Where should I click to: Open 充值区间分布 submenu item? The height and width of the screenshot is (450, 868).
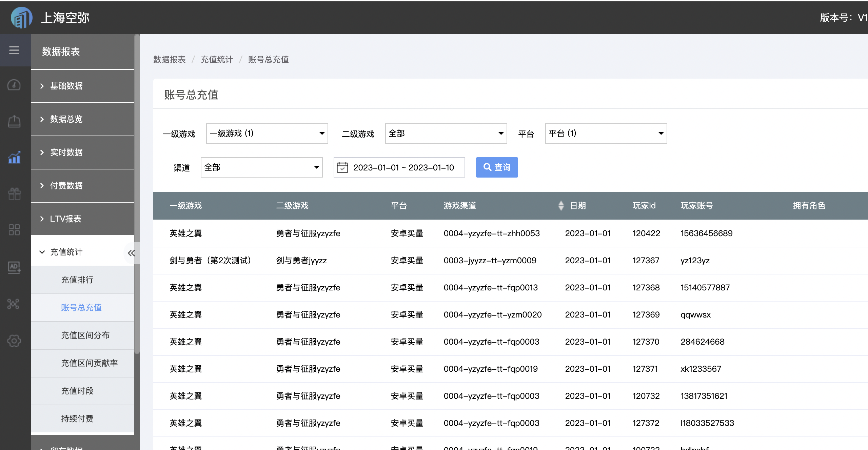[83, 335]
